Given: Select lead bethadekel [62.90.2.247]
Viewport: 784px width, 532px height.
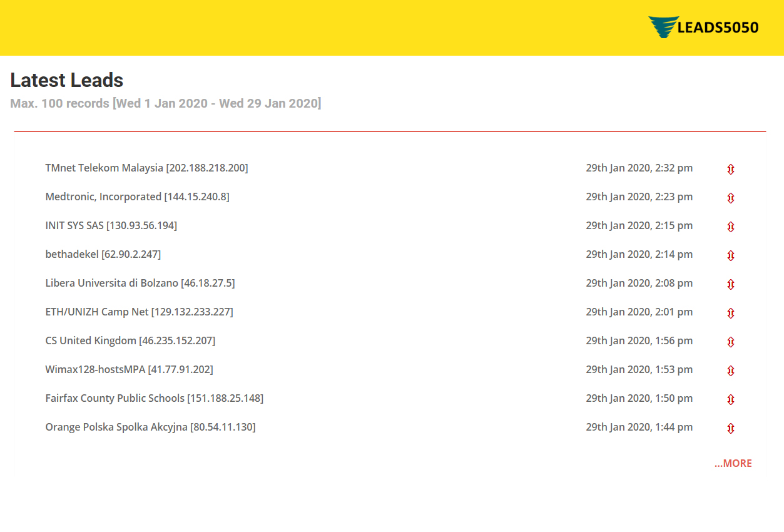Looking at the screenshot, I should click(103, 254).
